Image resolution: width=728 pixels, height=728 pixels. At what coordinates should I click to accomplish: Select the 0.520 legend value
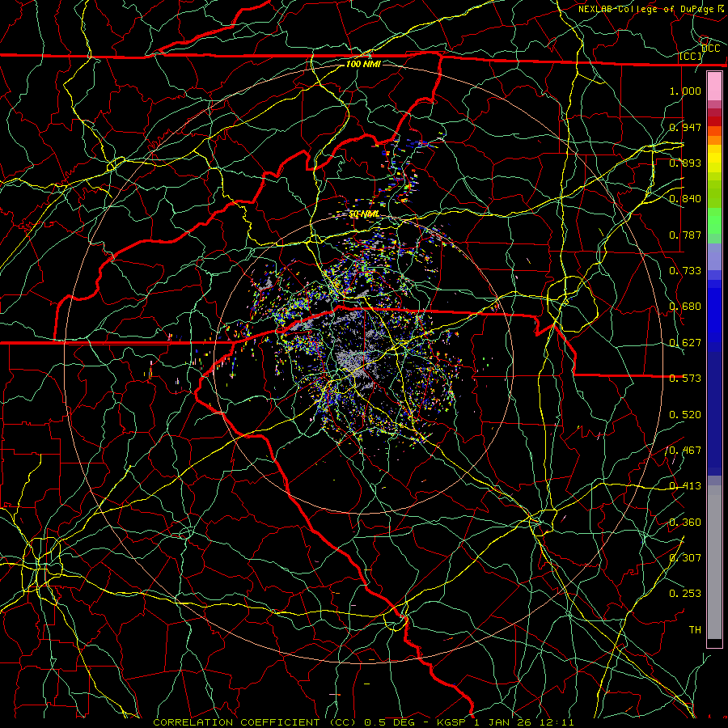pos(685,415)
